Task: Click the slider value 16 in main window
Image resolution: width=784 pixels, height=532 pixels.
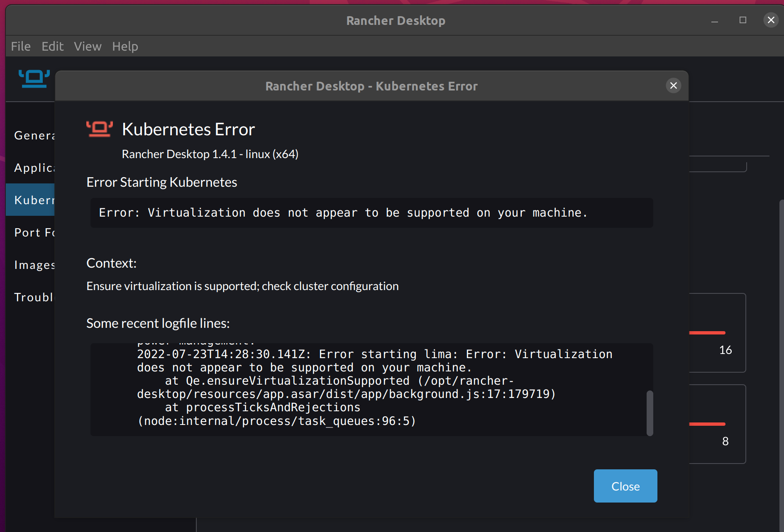Action: click(725, 350)
